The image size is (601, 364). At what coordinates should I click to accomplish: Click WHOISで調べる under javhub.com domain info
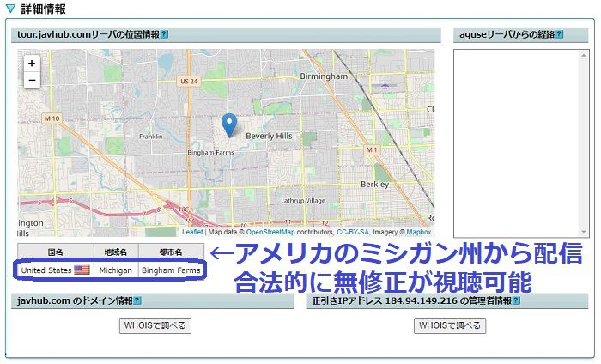(x=155, y=325)
